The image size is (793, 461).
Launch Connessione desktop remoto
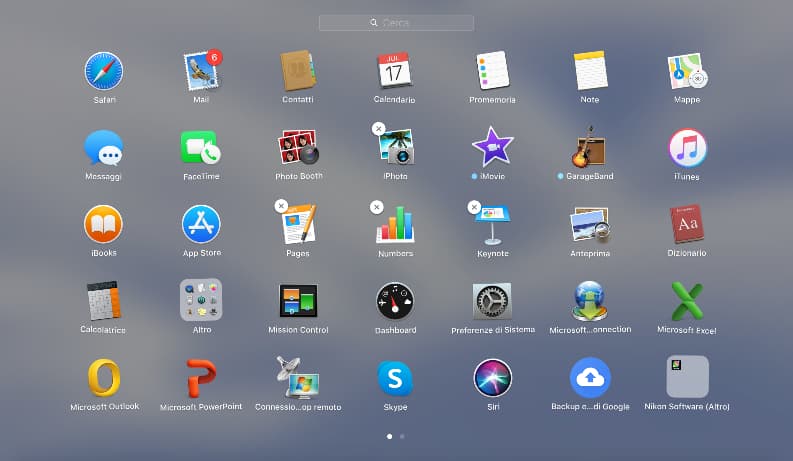coord(298,378)
